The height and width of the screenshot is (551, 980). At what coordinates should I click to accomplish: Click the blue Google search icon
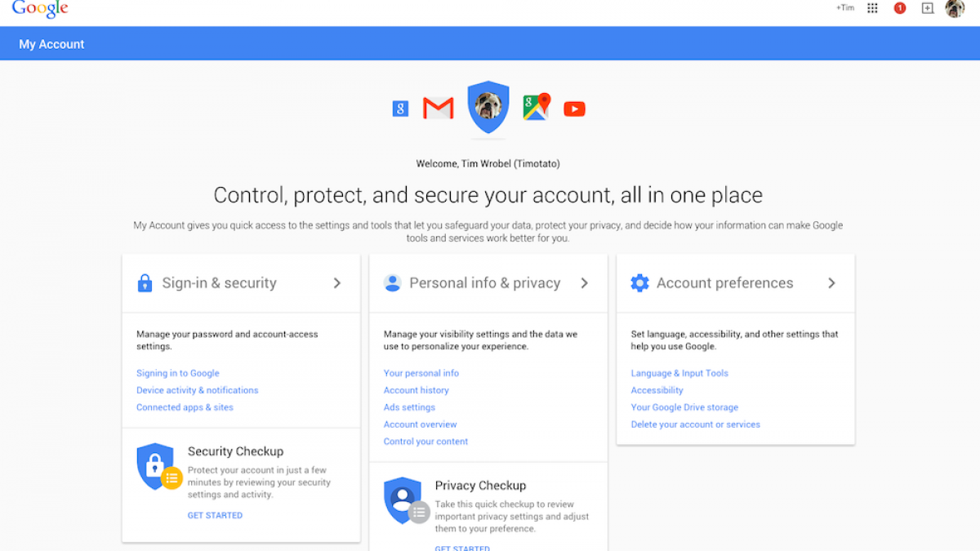point(400,109)
